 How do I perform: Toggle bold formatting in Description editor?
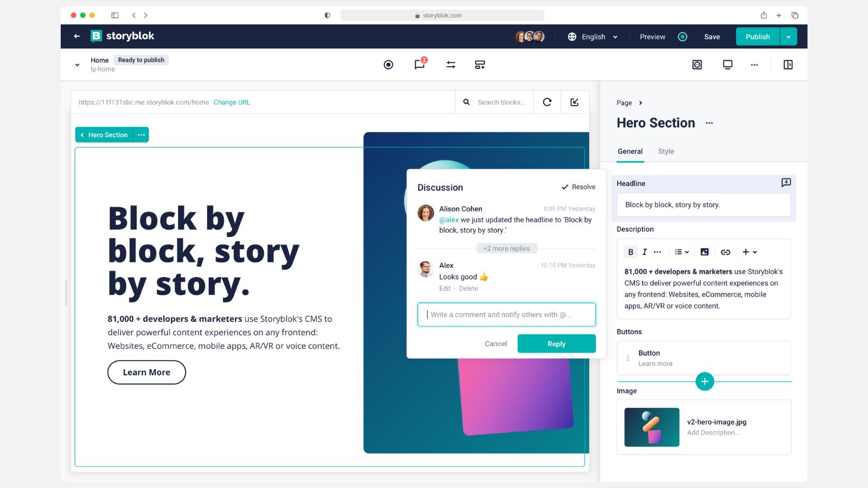point(630,252)
